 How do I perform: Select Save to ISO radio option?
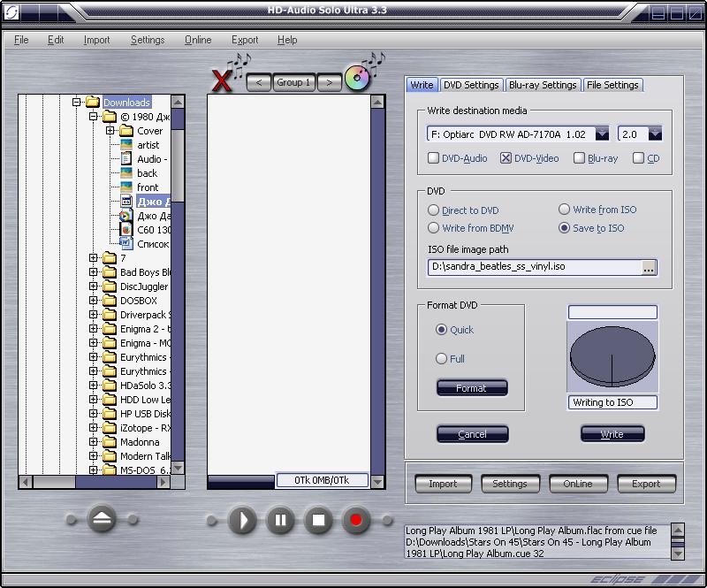tap(564, 228)
